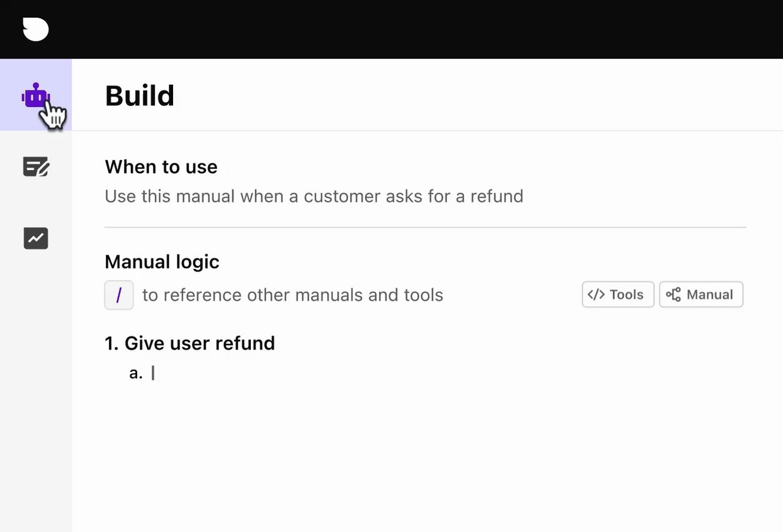Screen dimensions: 783x532
Task: Edit the refund manual description text
Action: 314,196
